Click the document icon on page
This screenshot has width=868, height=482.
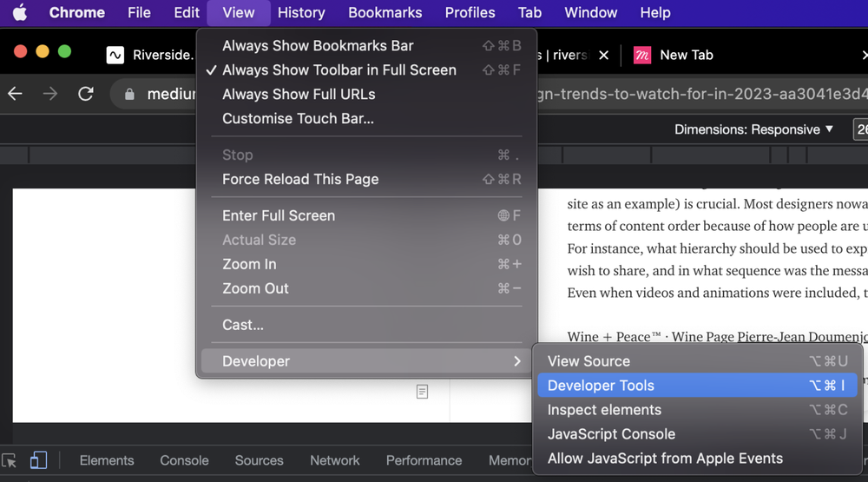click(423, 392)
